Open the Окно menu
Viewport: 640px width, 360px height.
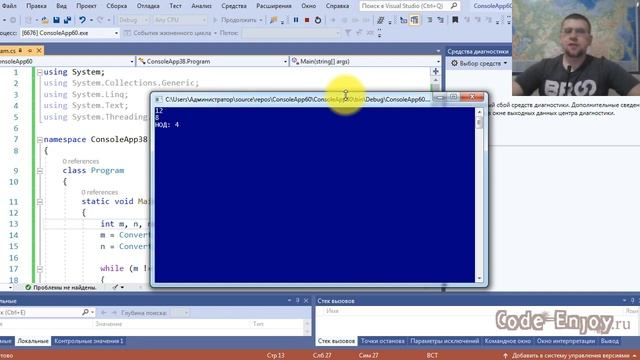pos(309,6)
